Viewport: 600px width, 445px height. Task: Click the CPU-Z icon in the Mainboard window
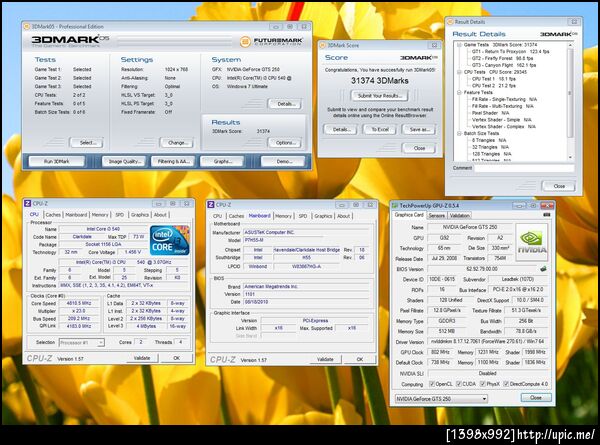coord(211,205)
